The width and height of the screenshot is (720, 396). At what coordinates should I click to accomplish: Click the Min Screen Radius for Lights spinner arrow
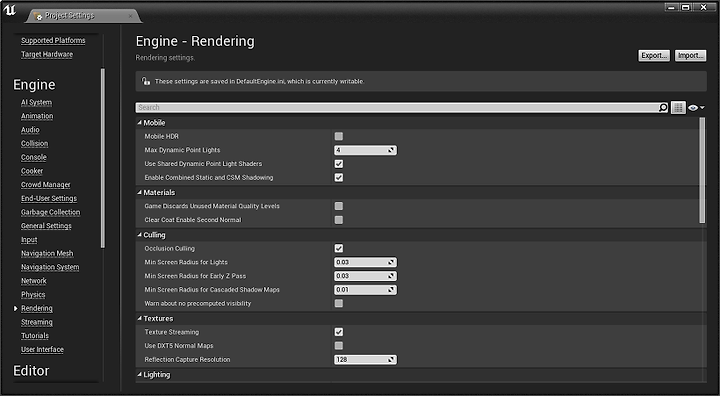pos(391,262)
